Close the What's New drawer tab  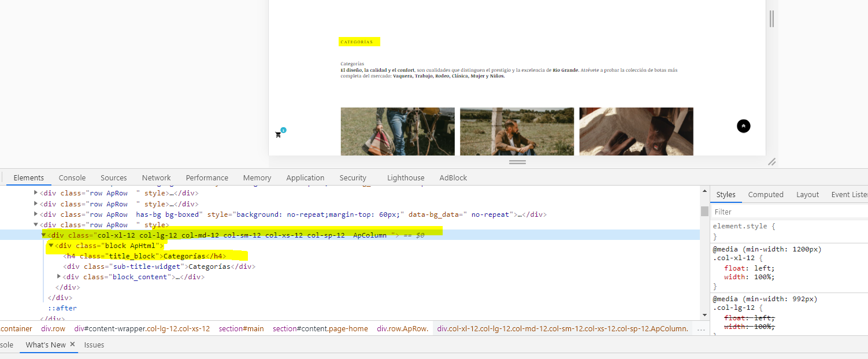click(x=73, y=345)
